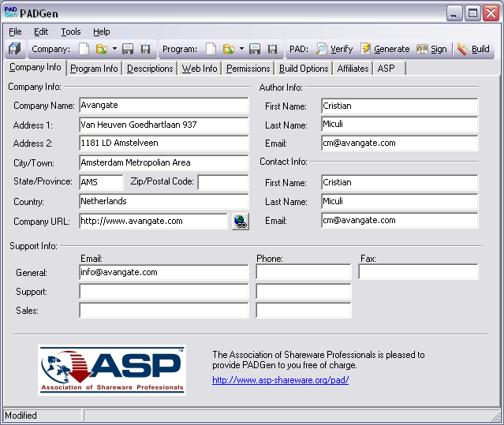Edit the State/Province field
The image size is (504, 425).
[101, 182]
